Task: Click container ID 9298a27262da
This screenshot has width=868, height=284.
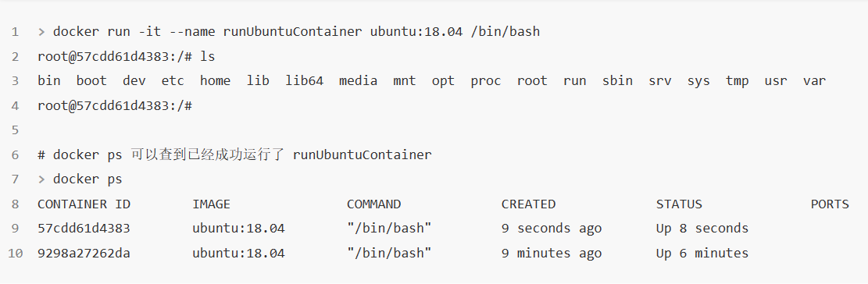Action: (84, 253)
